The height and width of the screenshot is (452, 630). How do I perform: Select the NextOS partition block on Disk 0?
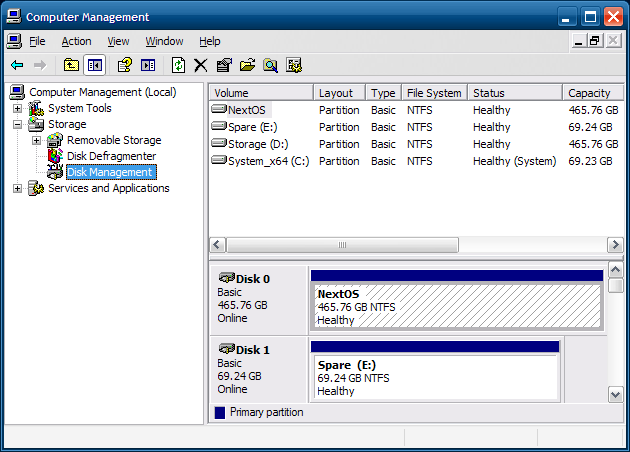[457, 300]
